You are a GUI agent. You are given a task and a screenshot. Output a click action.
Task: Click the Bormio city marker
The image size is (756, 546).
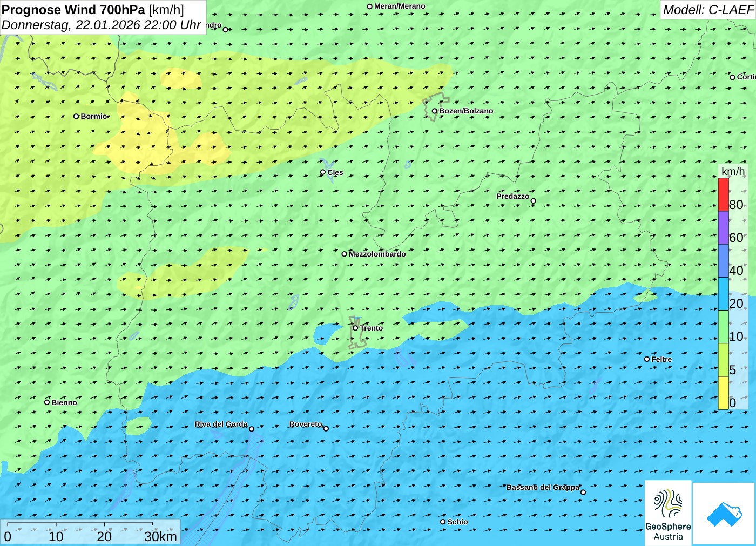coord(76,116)
